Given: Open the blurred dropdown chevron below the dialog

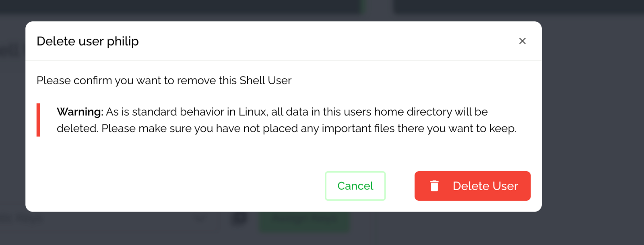Looking at the screenshot, I should pyautogui.click(x=200, y=219).
